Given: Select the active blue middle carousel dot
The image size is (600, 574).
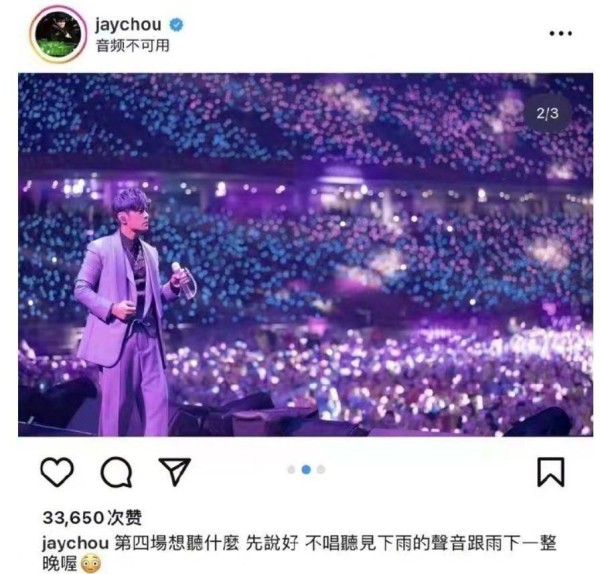Looking at the screenshot, I should [x=306, y=469].
